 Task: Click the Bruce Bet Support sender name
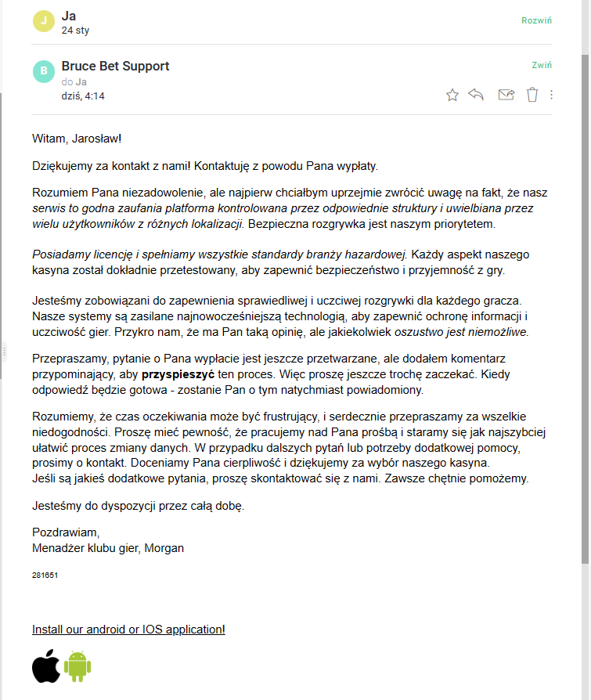[115, 66]
